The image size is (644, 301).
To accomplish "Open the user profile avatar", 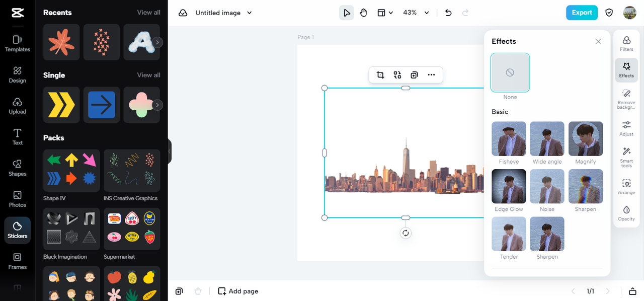I will click(x=629, y=13).
